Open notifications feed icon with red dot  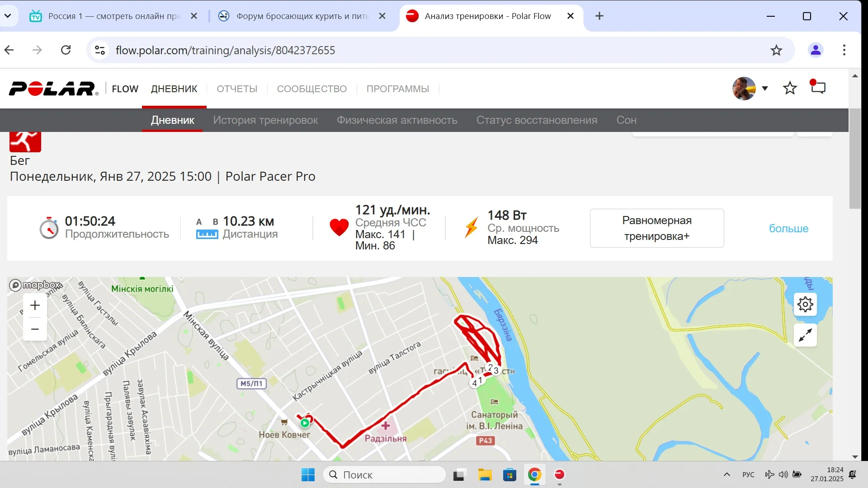[x=818, y=87]
